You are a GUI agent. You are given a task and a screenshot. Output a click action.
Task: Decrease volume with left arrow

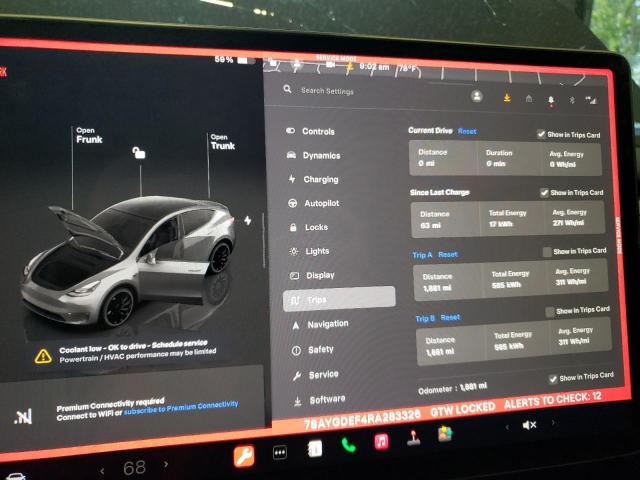pos(507,427)
